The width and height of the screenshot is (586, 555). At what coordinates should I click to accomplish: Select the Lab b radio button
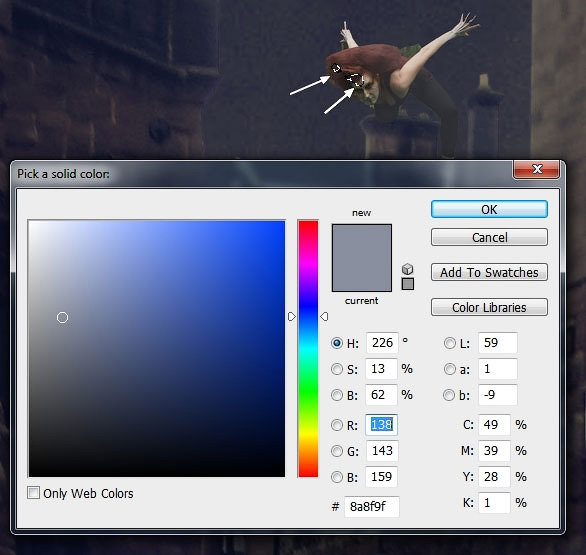pyautogui.click(x=449, y=395)
